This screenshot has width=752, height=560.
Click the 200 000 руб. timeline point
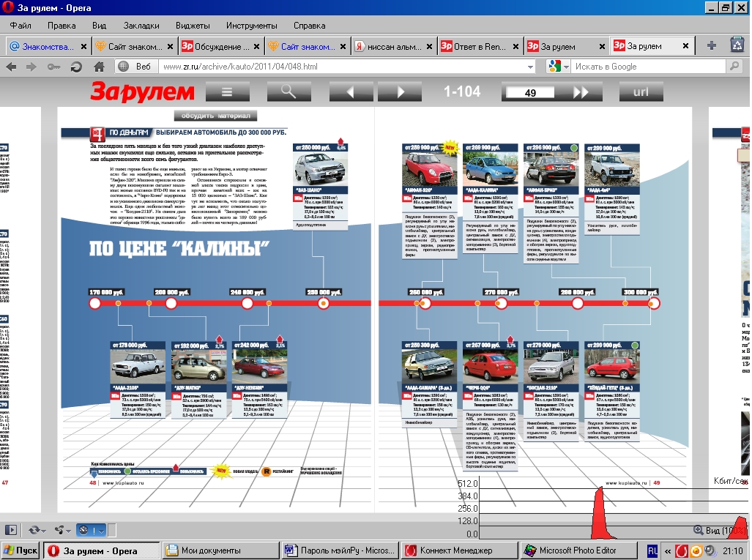pyautogui.click(x=171, y=303)
